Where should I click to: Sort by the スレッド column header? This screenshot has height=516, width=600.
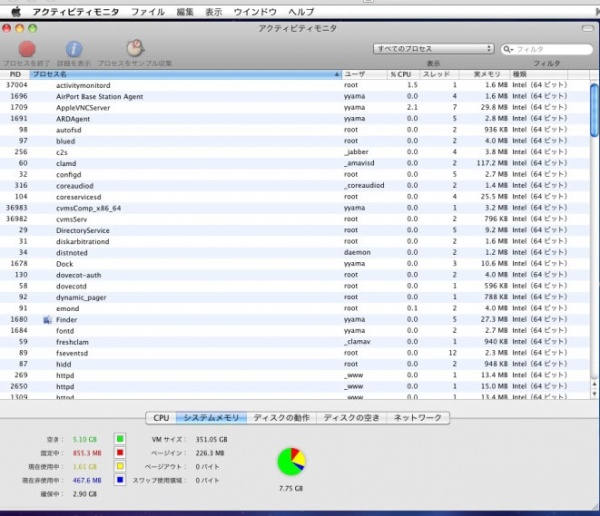click(439, 74)
